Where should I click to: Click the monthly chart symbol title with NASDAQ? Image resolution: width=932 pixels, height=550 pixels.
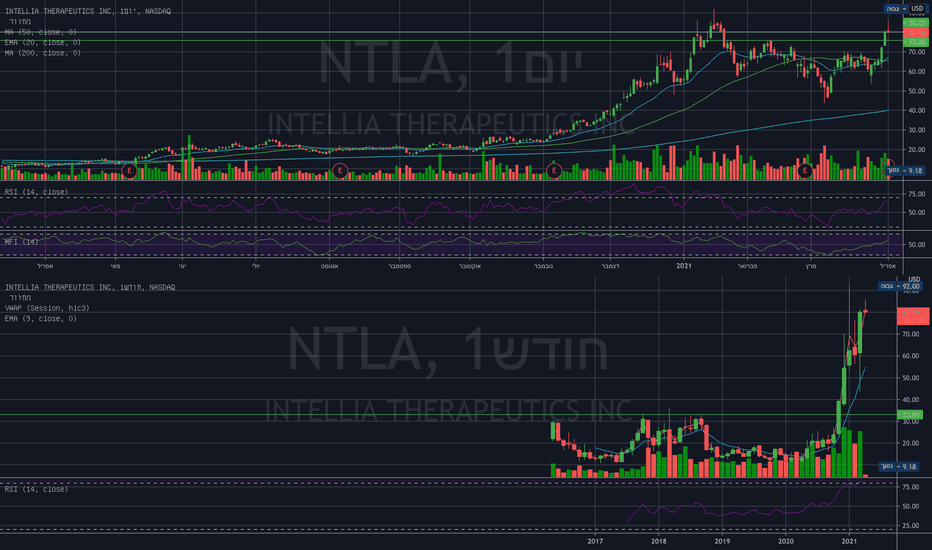(x=90, y=287)
